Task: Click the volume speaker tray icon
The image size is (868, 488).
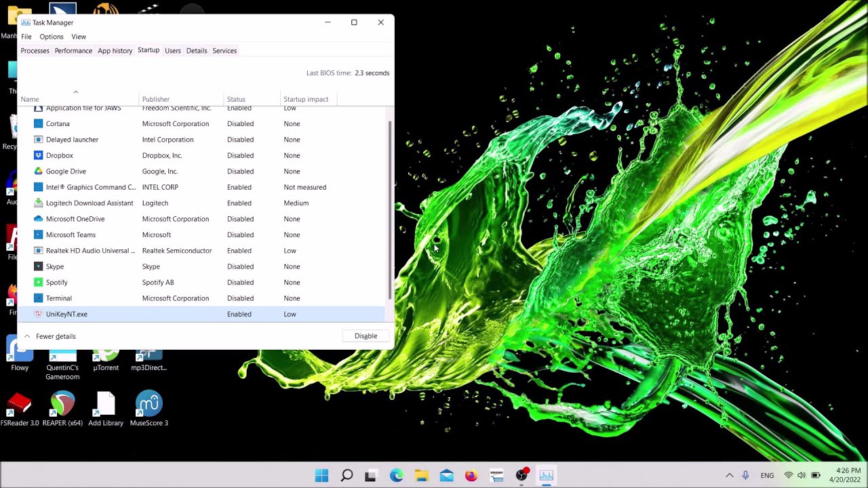Action: [x=802, y=475]
